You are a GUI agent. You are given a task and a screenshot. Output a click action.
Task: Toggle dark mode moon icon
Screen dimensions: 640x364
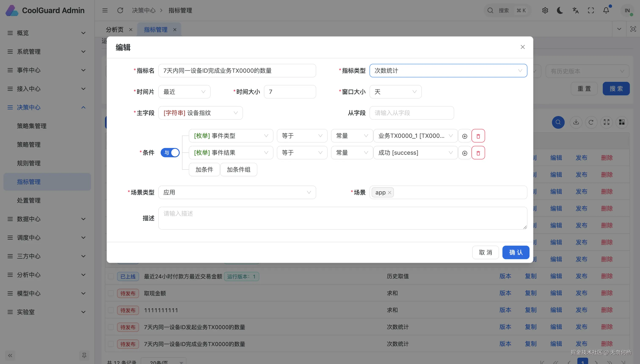pyautogui.click(x=560, y=11)
